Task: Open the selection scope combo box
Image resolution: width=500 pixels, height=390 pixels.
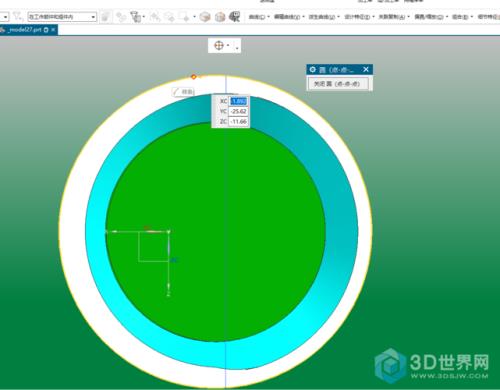Action: (62, 16)
